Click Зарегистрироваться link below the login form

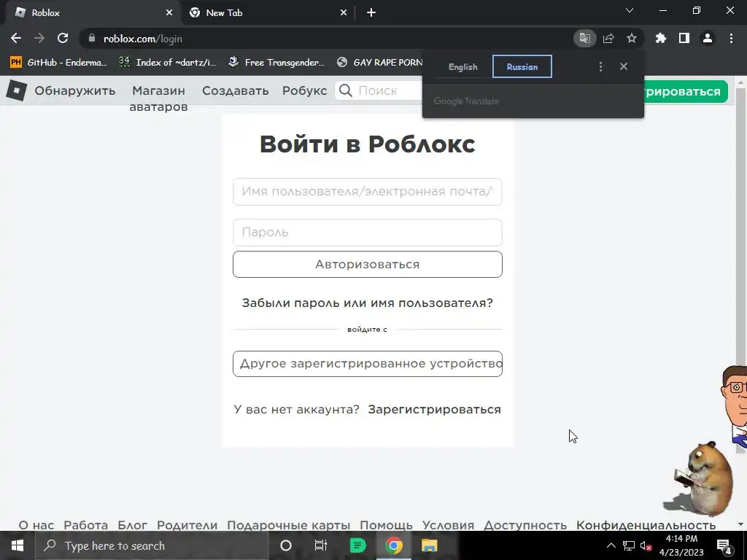(x=434, y=410)
